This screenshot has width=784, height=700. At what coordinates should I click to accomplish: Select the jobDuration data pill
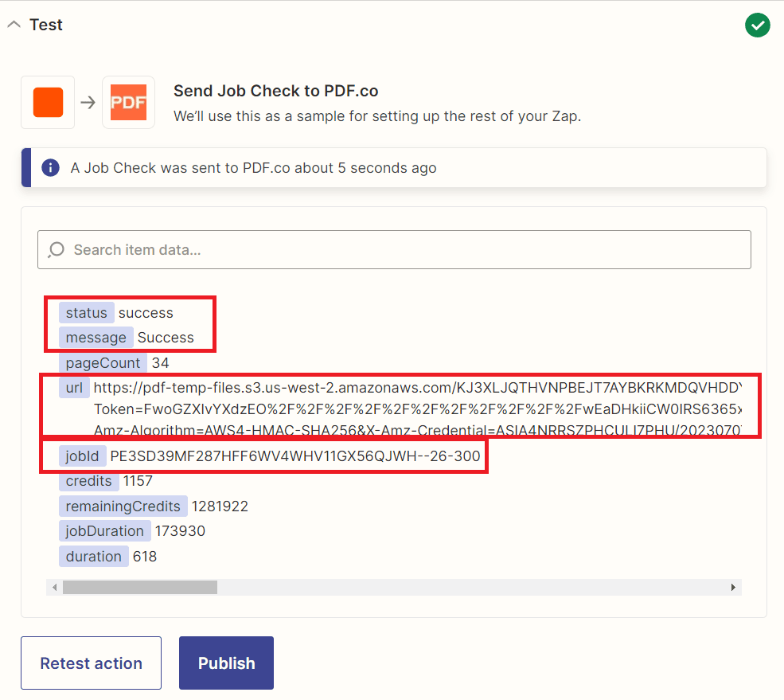click(x=104, y=530)
